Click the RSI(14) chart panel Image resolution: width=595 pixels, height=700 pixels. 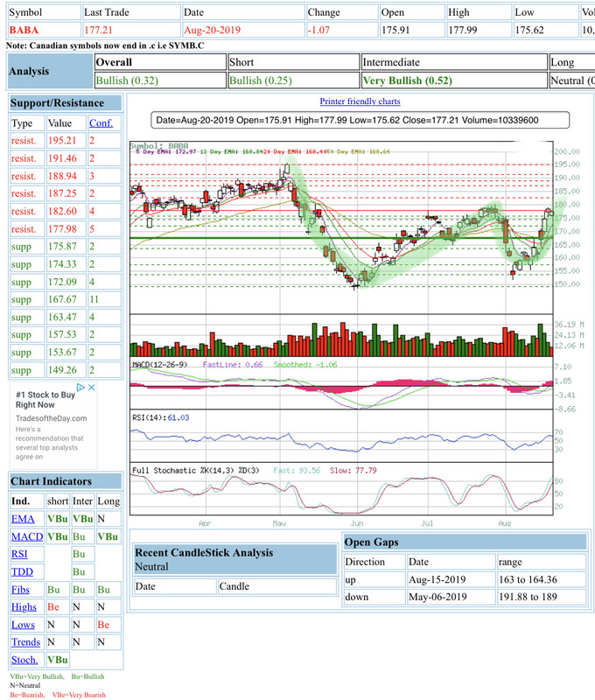click(341, 437)
